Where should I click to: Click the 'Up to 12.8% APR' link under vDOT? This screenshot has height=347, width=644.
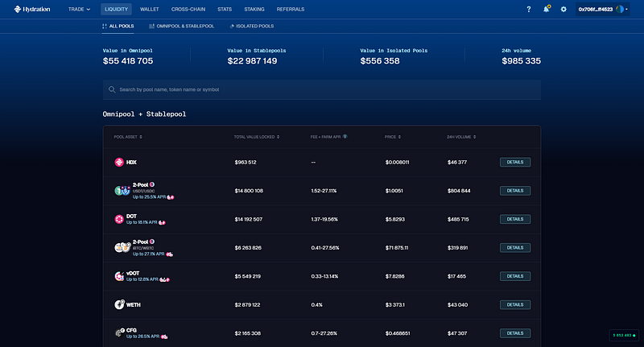tap(142, 279)
